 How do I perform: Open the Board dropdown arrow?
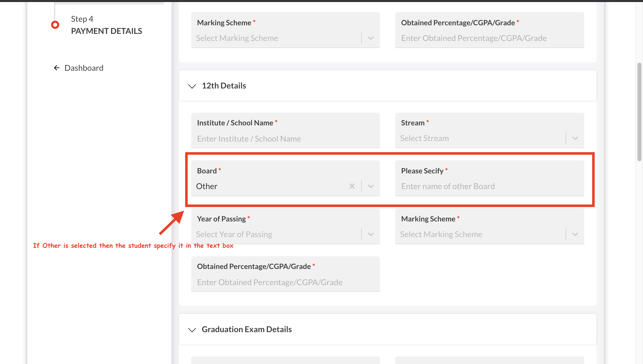click(371, 186)
